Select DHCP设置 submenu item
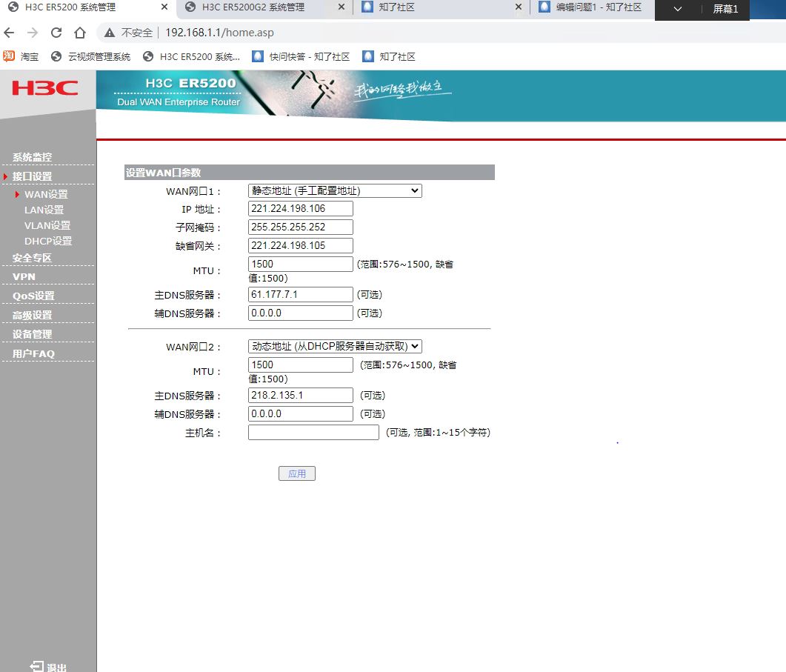The width and height of the screenshot is (786, 672). pos(48,242)
